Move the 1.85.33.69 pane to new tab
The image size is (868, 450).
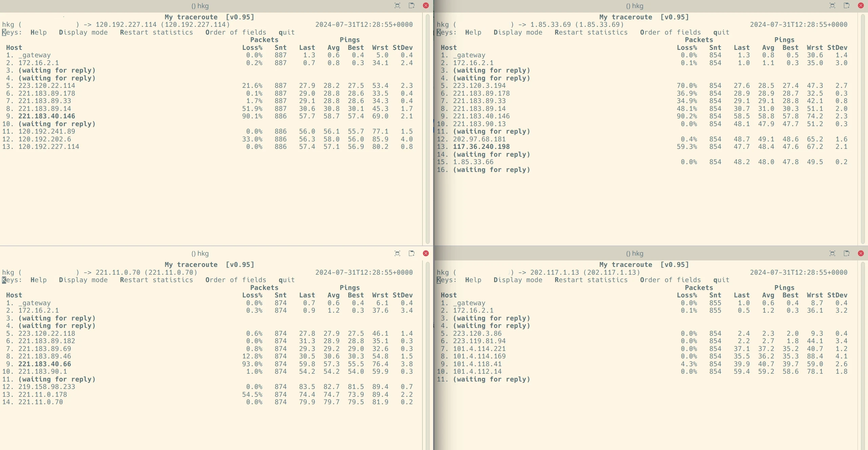[847, 5]
